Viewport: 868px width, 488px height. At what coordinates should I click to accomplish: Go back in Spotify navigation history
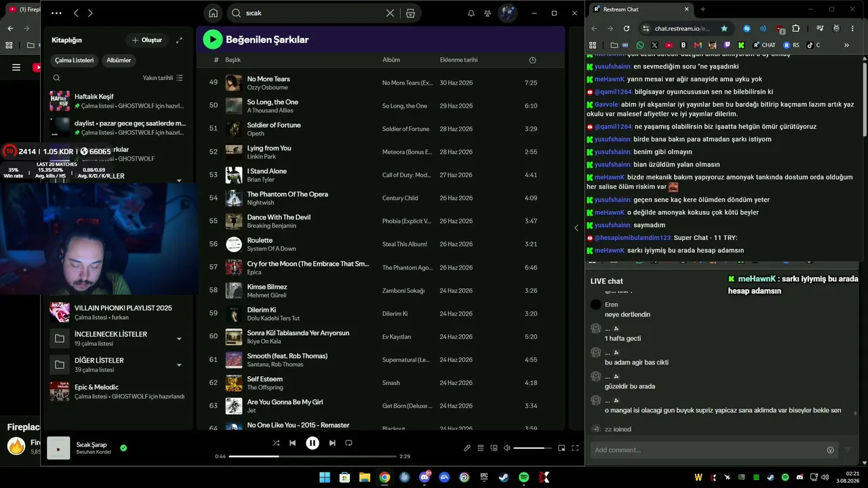tap(76, 13)
